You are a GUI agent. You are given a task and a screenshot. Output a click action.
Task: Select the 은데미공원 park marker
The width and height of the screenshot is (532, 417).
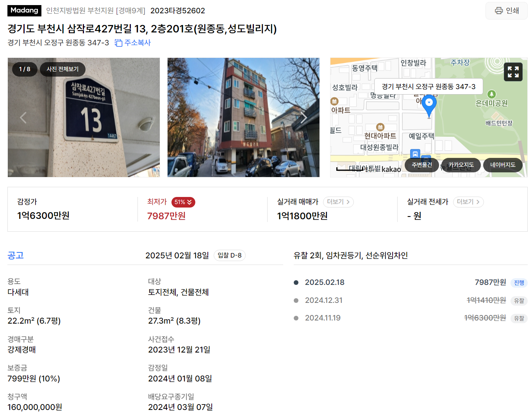pos(491,94)
